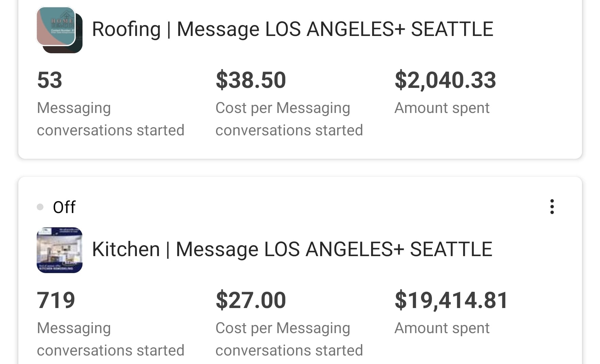Viewport: 600px width, 364px height.
Task: Open Roofing | Message LOS ANGELES+ SEATTLE campaign
Action: tap(292, 29)
